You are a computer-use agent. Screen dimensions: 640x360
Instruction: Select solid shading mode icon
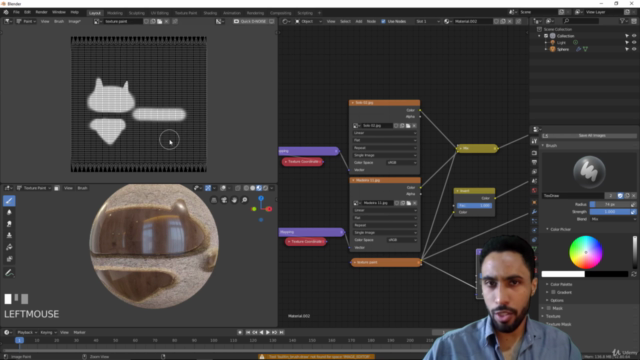click(252, 188)
